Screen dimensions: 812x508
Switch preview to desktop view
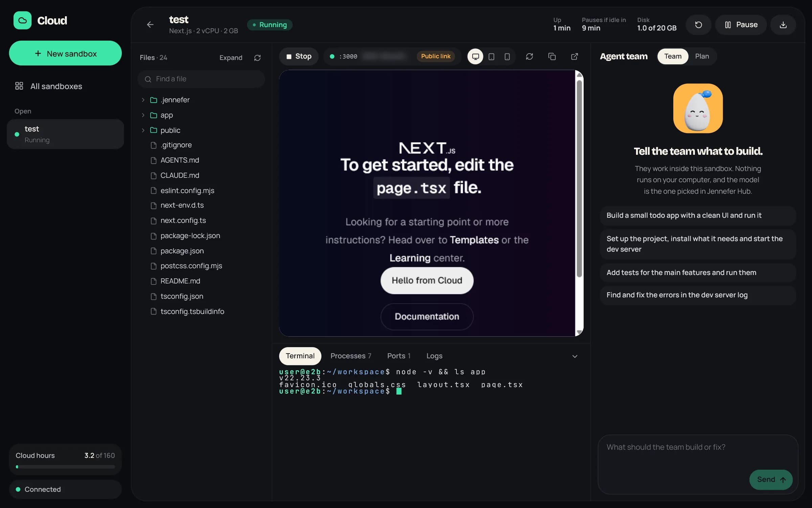[x=475, y=56]
